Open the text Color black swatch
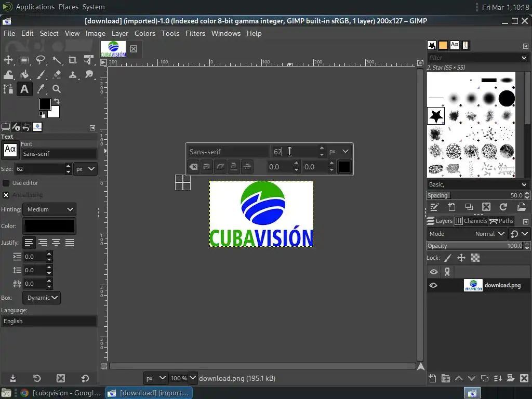532x399 pixels. coord(49,226)
